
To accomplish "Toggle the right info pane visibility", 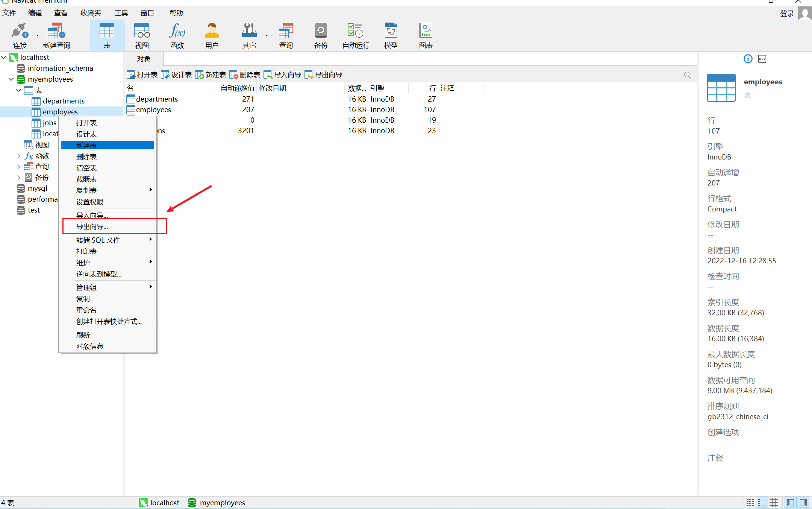I will pyautogui.click(x=803, y=503).
